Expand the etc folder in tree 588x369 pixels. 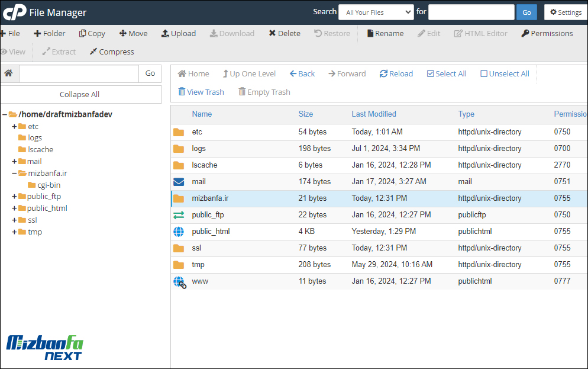(14, 127)
